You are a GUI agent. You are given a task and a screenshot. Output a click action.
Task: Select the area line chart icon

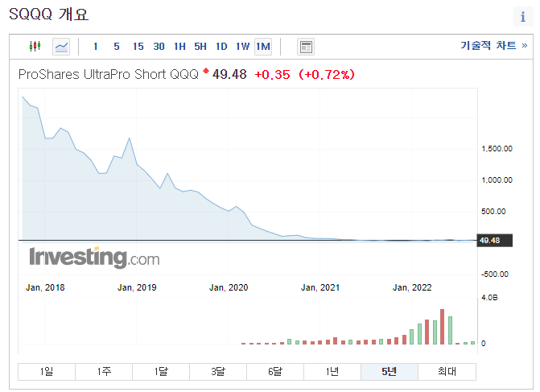coord(61,47)
